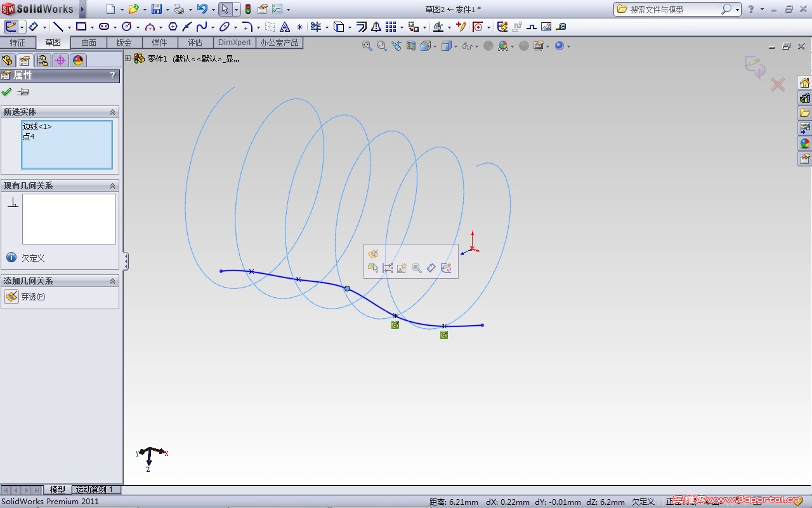The width and height of the screenshot is (812, 508).
Task: Click the Mirror Entities icon
Action: (x=376, y=27)
